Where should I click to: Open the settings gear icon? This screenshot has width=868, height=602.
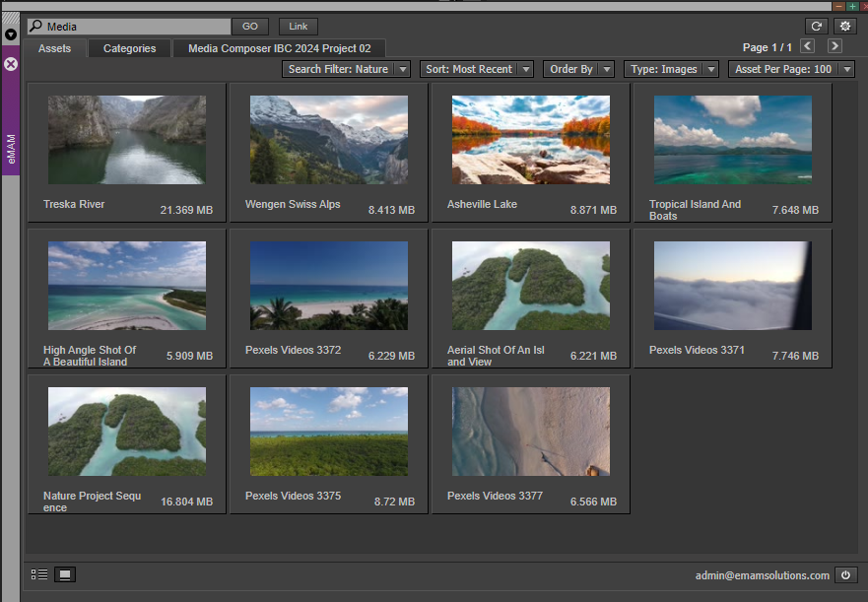[844, 27]
